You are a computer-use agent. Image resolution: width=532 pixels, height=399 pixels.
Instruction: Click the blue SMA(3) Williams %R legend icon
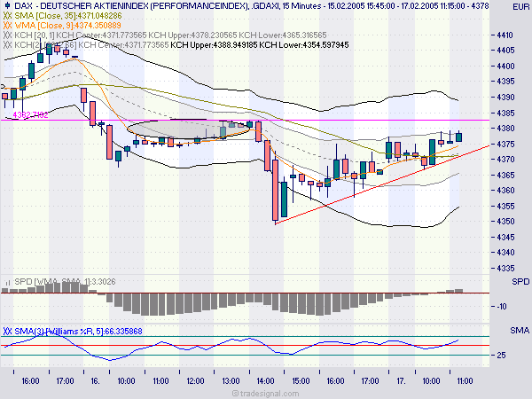pos(7,331)
